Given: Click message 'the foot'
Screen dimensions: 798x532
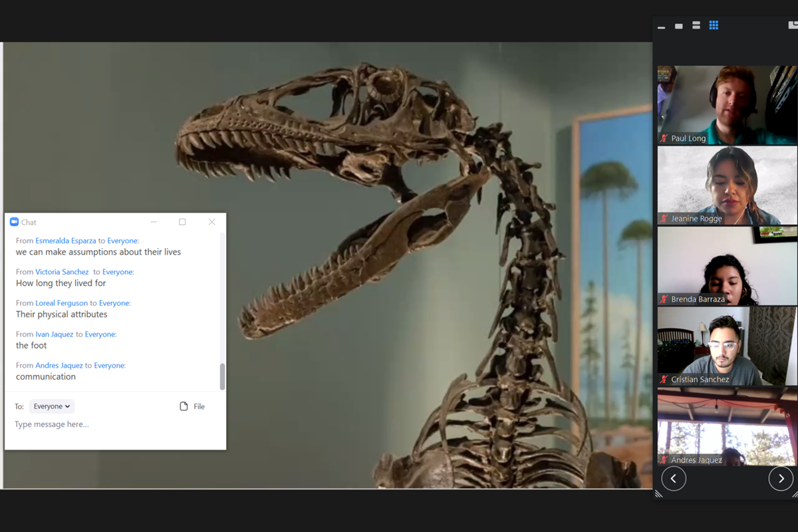Looking at the screenshot, I should pos(31,346).
